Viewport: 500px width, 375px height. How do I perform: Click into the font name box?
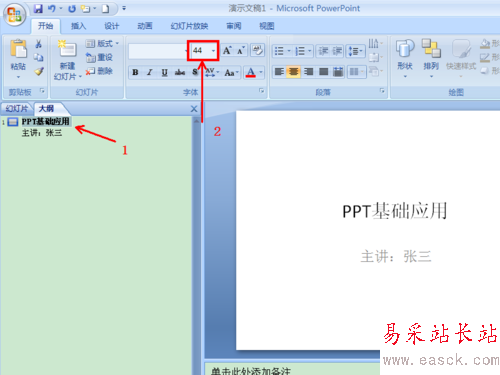pyautogui.click(x=157, y=51)
